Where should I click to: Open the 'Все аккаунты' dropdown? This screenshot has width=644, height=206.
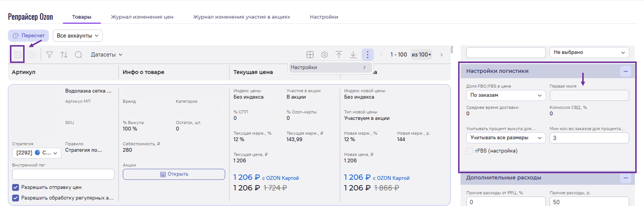point(78,36)
